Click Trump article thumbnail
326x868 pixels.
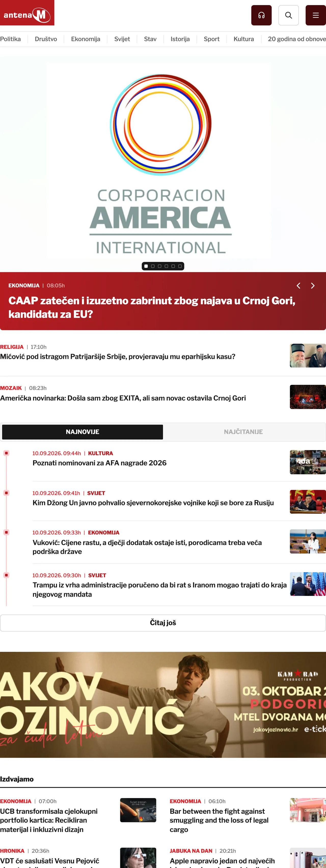click(x=308, y=584)
